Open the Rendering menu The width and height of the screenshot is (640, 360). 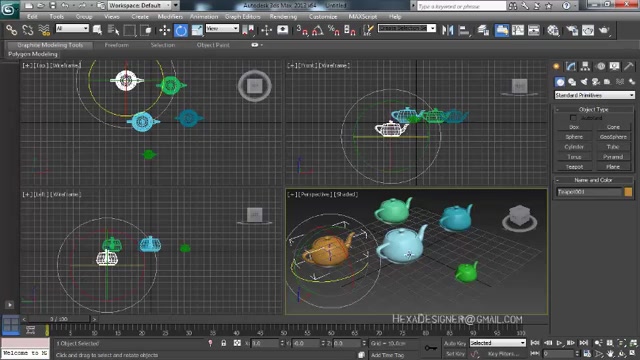[283, 16]
